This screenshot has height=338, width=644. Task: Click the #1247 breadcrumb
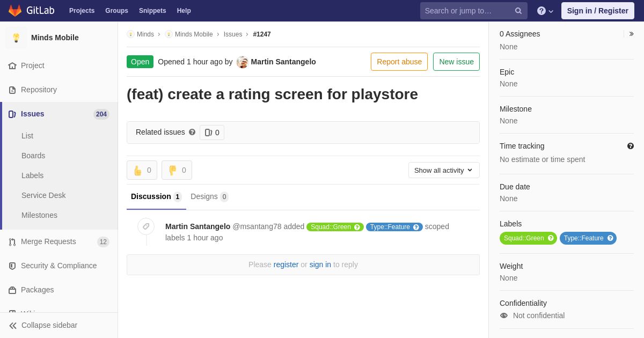click(x=262, y=34)
